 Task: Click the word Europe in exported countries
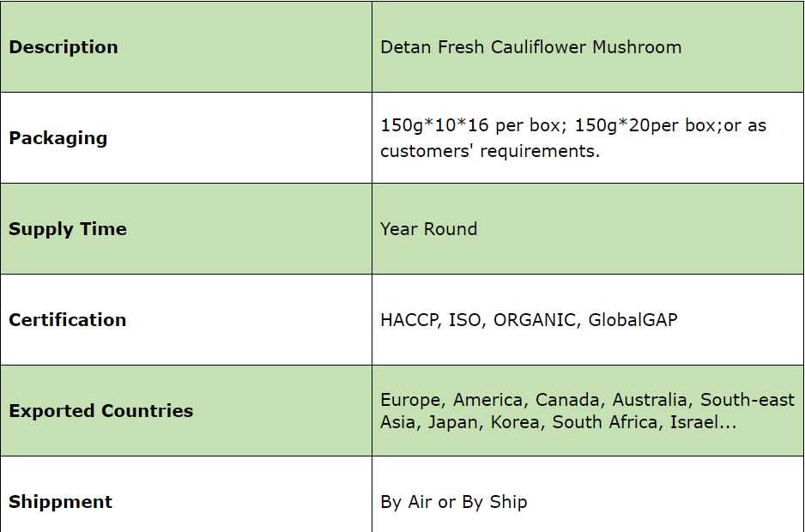(x=410, y=400)
